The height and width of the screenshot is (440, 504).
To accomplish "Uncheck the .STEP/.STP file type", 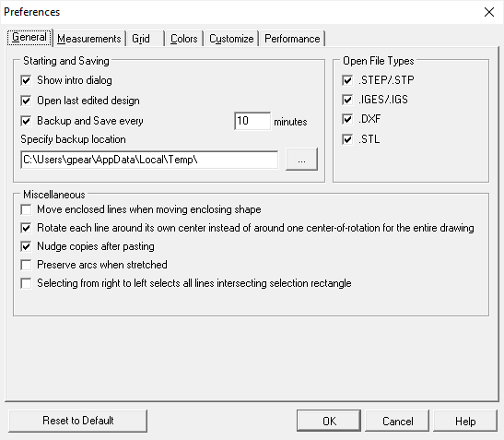I will click(x=347, y=80).
